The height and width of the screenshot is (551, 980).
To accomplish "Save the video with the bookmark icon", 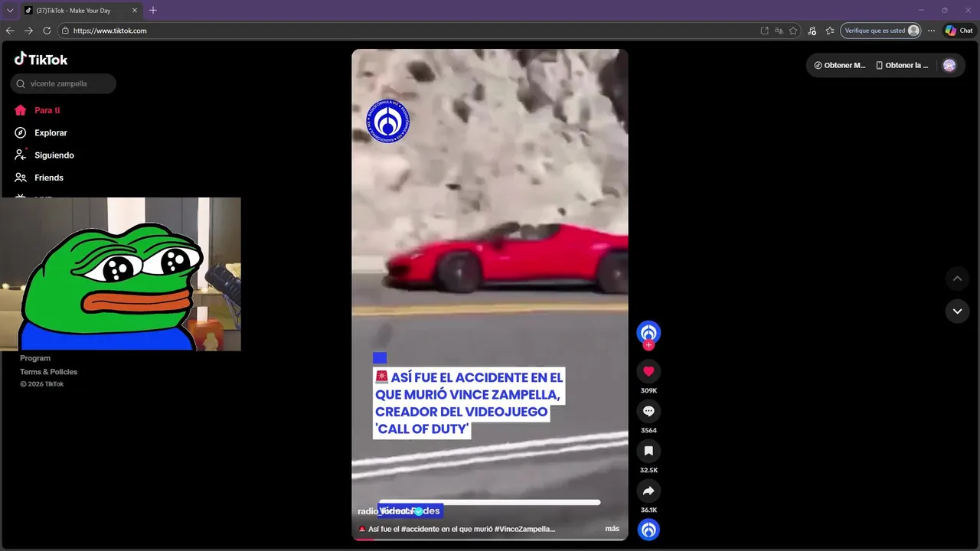I will [648, 451].
